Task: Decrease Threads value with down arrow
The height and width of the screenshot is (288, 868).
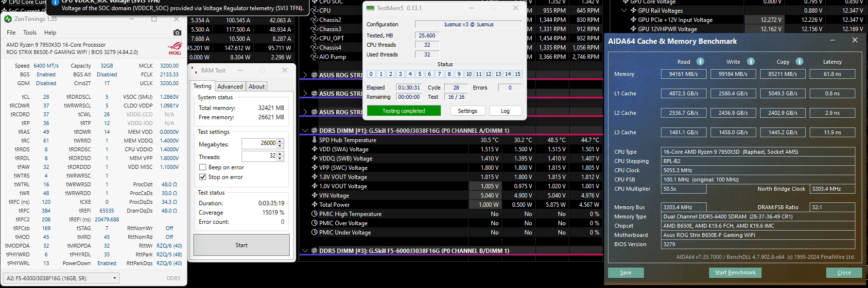Action: click(280, 159)
